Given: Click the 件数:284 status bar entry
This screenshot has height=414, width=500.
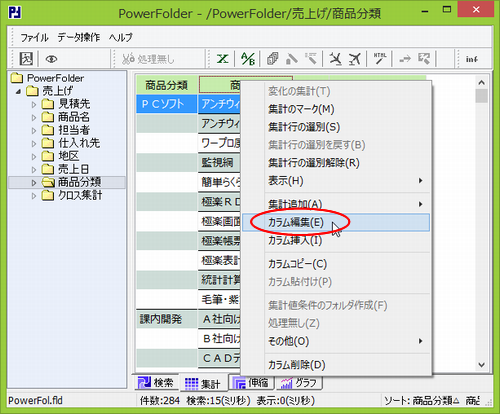Looking at the screenshot, I should (x=160, y=400).
